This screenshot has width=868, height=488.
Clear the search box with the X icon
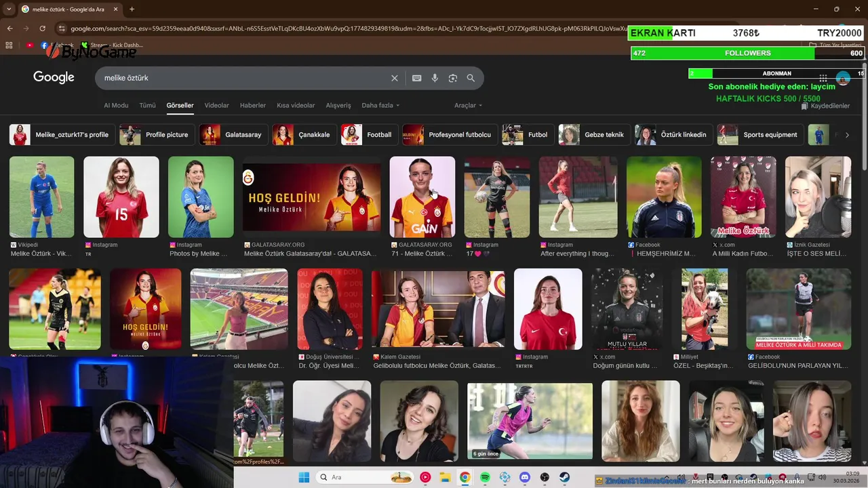(x=395, y=78)
